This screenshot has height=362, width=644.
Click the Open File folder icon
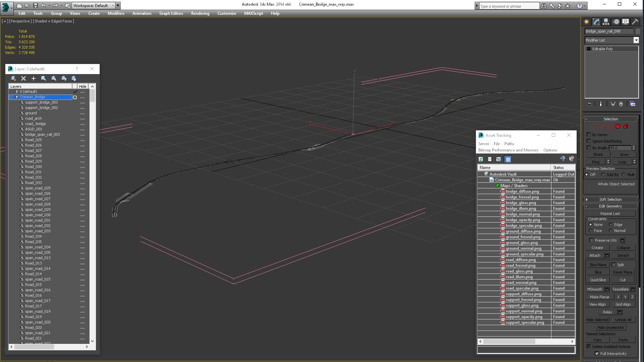point(28,6)
